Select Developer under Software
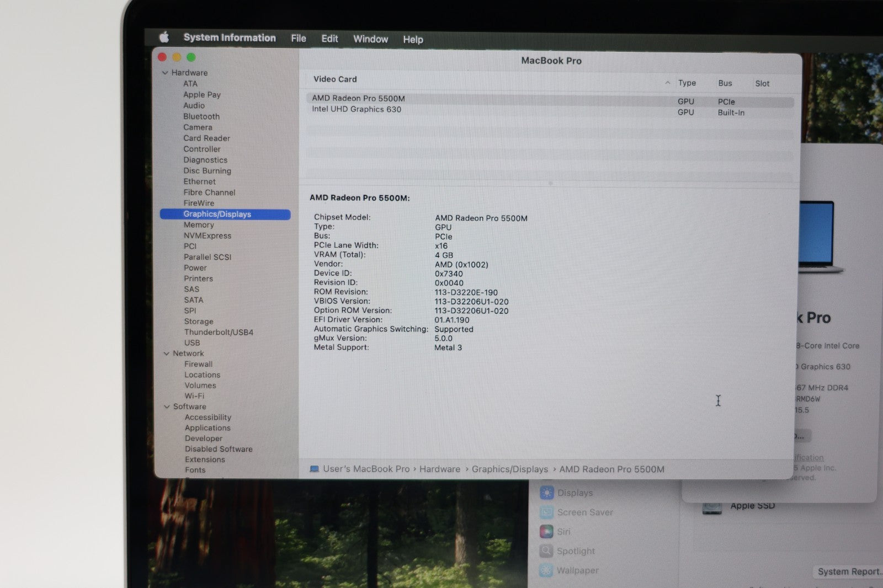Screen dimensions: 883x588 click(x=204, y=439)
